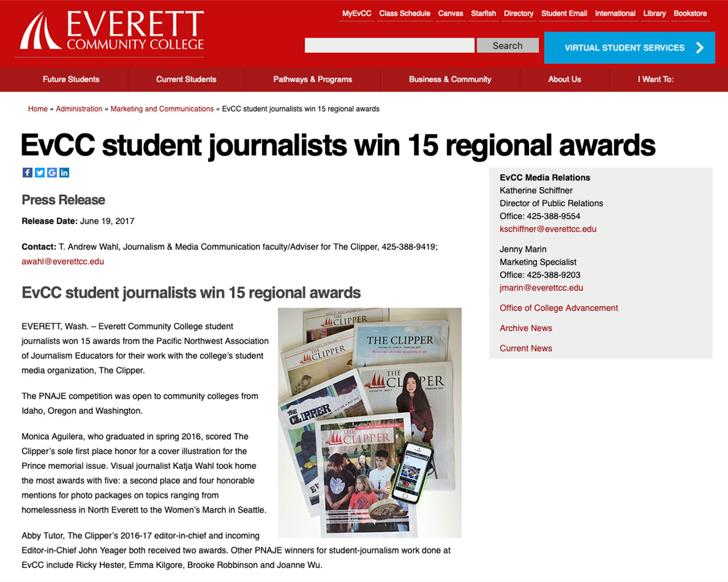
Task: Email awahl@everettcc.edu contact link
Action: pos(63,261)
